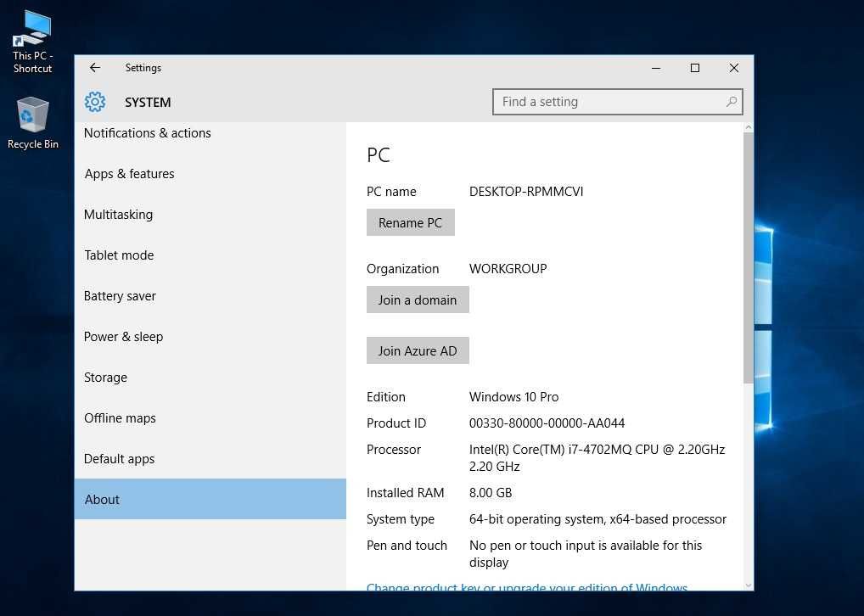Open Notifications & actions settings
The height and width of the screenshot is (616, 864).
point(210,133)
